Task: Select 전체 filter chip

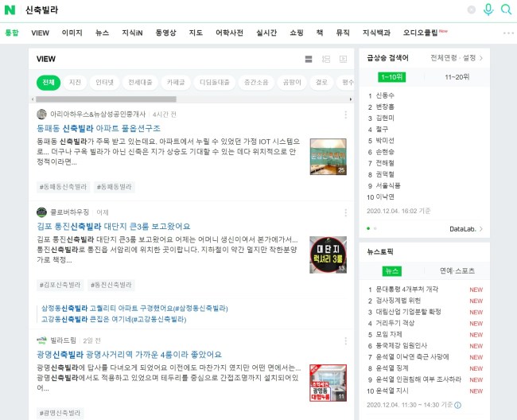Action: (x=49, y=83)
